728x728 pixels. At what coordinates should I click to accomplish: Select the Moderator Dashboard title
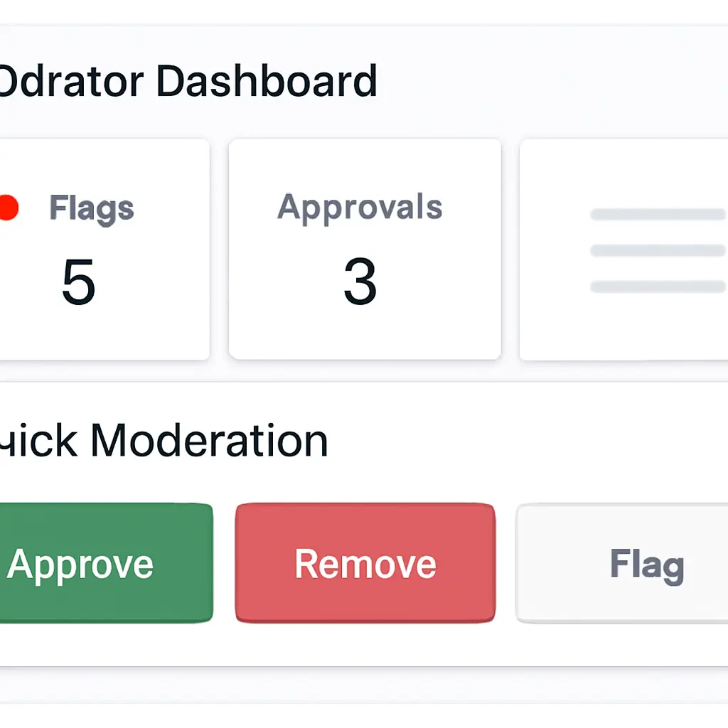click(x=188, y=80)
